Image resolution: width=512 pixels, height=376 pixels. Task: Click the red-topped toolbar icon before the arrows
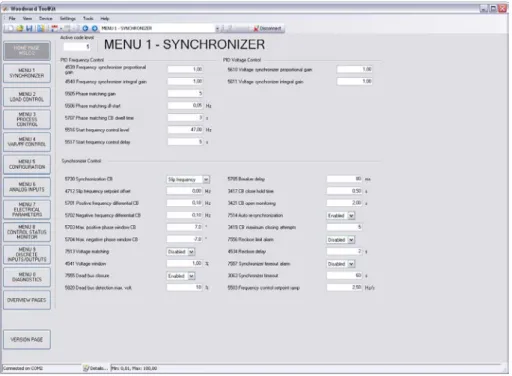click(54, 29)
